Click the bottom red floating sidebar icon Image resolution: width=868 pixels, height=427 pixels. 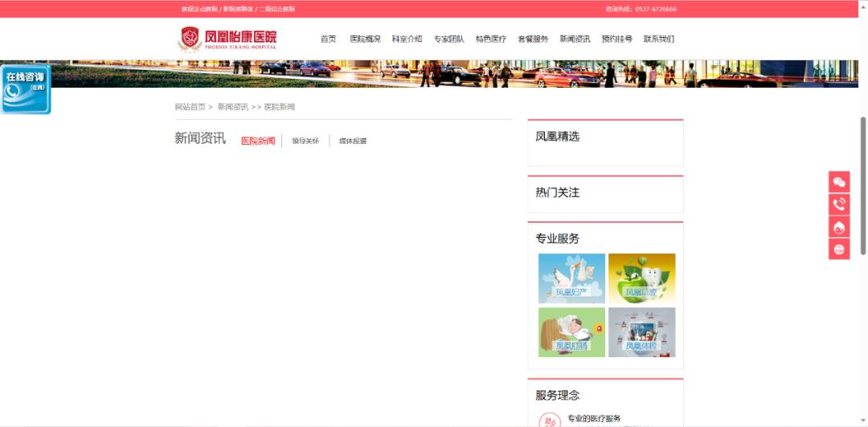(x=838, y=248)
